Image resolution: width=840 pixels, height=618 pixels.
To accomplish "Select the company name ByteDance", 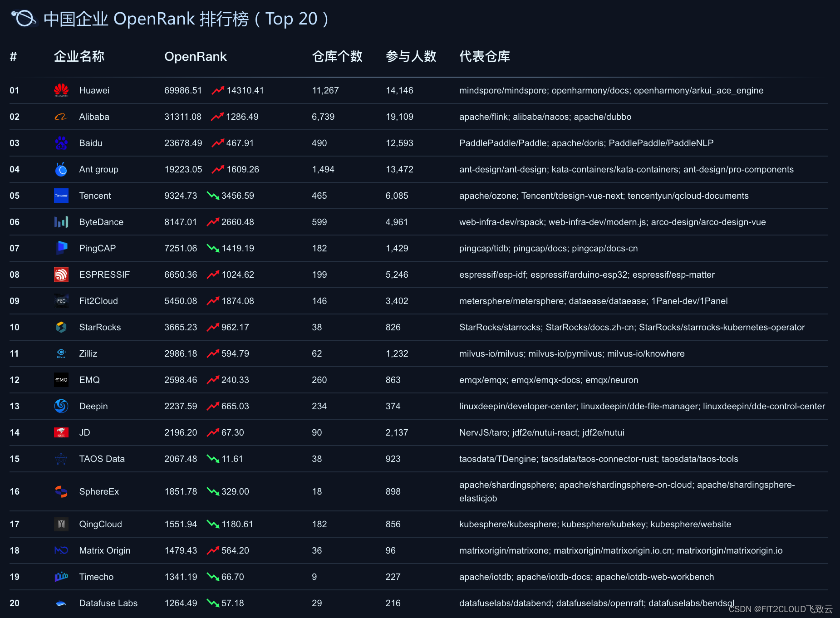I will 101,222.
